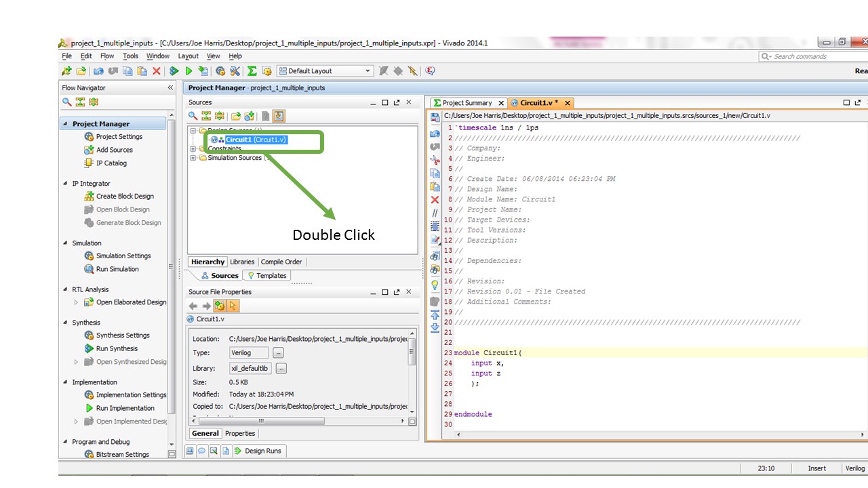Click the search commands input field
This screenshot has height=488, width=868.
pyautogui.click(x=807, y=56)
